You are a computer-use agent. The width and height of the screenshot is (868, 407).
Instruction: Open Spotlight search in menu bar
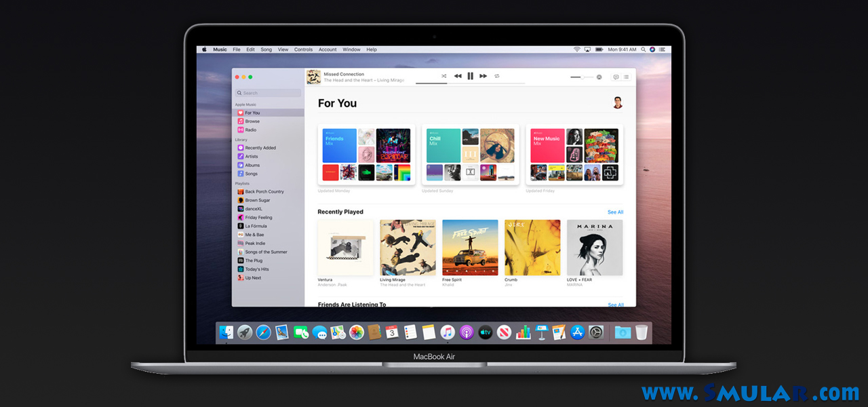click(x=643, y=50)
